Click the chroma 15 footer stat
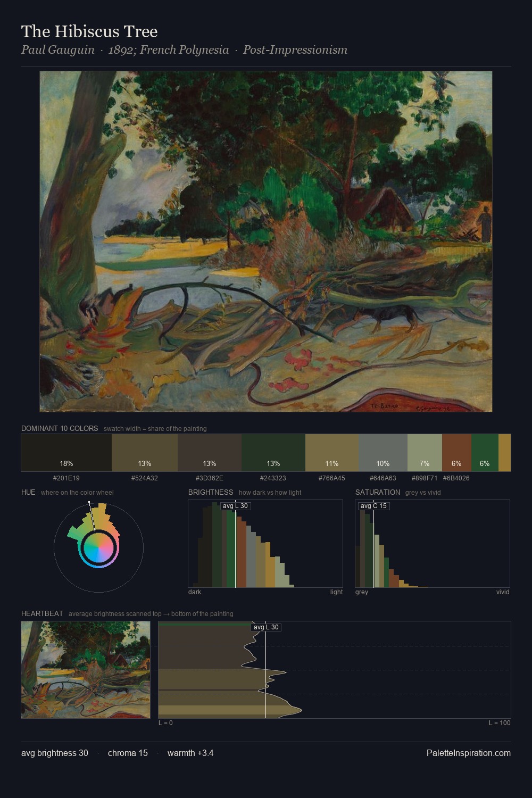 point(128,753)
